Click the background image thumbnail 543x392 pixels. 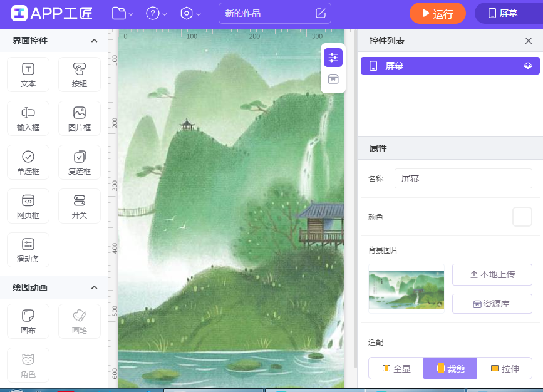(x=406, y=289)
